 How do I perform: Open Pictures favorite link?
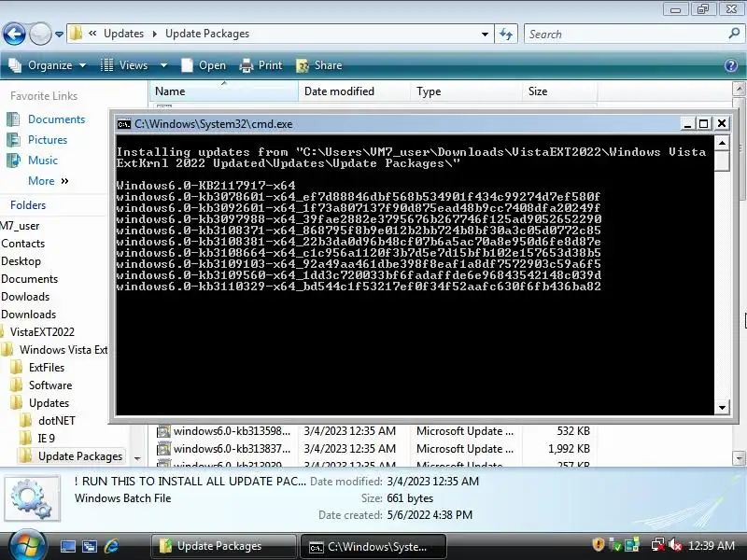click(x=37, y=139)
